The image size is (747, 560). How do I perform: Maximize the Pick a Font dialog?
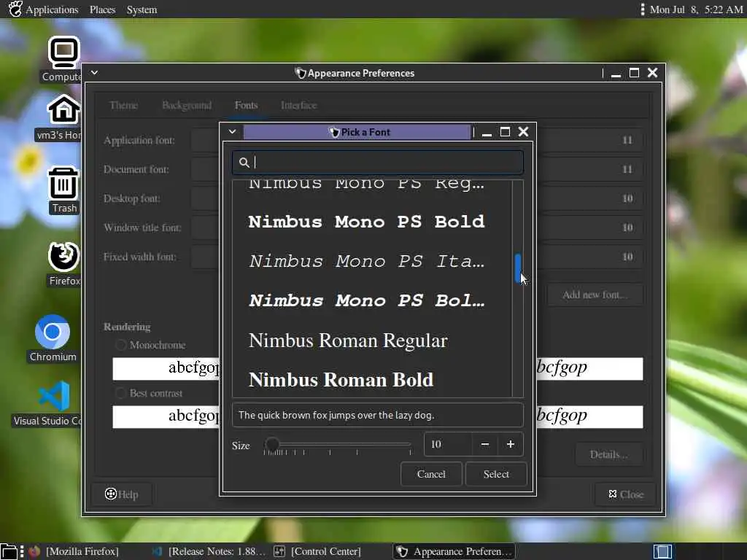(x=505, y=132)
